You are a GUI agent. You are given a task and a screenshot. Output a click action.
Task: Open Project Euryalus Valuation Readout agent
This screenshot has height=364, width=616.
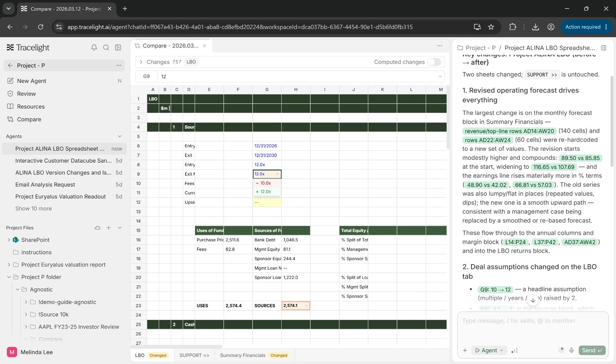64,197
